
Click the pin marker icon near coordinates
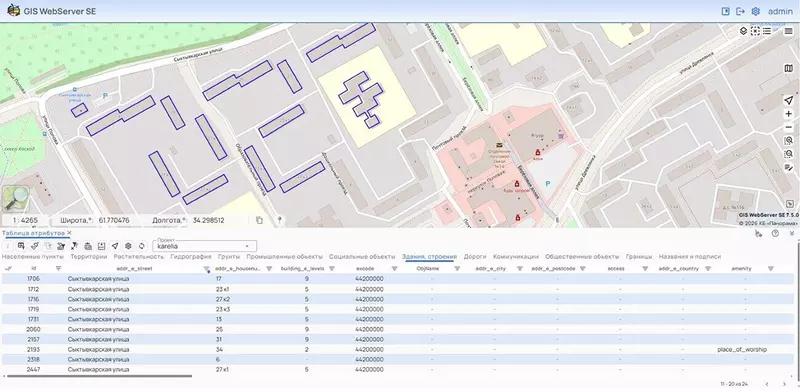[x=279, y=220]
